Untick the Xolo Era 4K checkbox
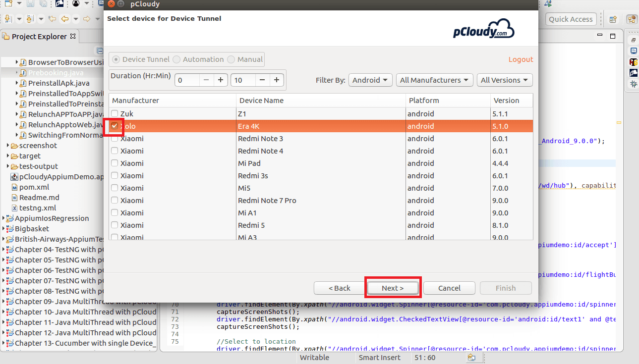639x364 pixels. click(x=115, y=126)
